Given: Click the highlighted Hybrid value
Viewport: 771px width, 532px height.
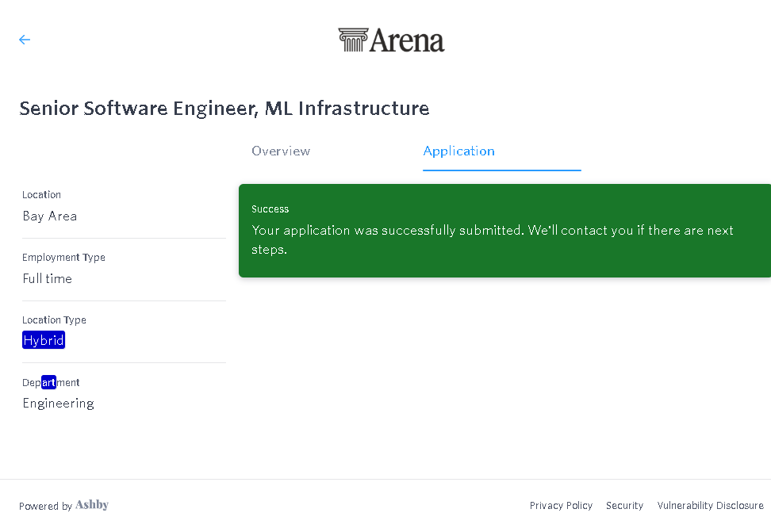Looking at the screenshot, I should coord(44,341).
